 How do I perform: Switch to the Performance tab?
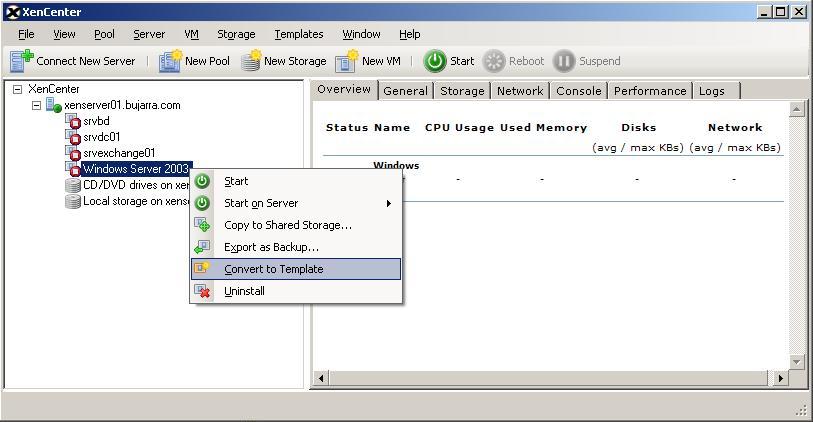pos(650,91)
